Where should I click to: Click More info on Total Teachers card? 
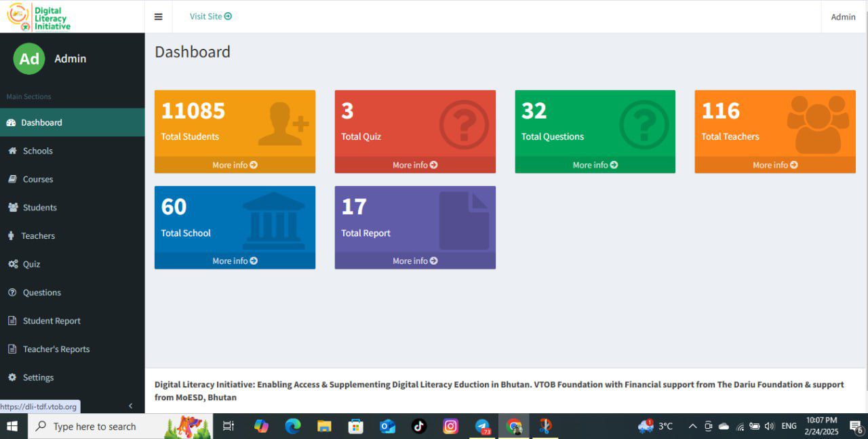775,165
